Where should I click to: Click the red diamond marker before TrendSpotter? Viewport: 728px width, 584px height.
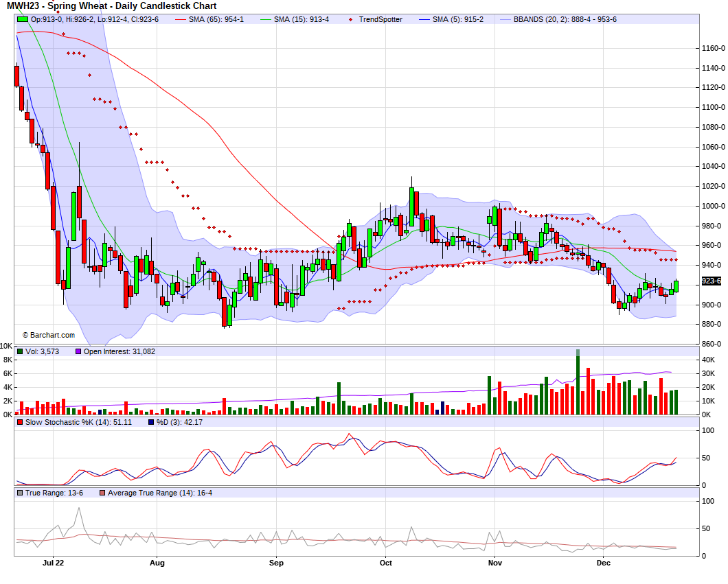[x=350, y=19]
